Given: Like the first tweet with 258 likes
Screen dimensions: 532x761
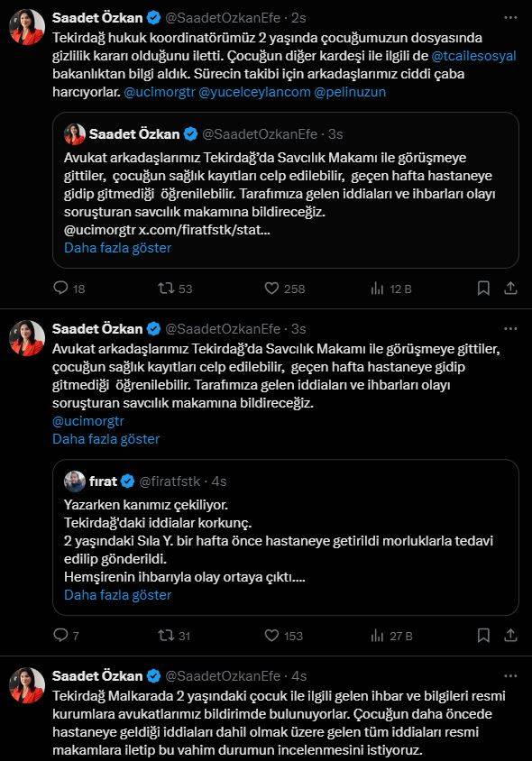Looking at the screenshot, I should tap(285, 289).
